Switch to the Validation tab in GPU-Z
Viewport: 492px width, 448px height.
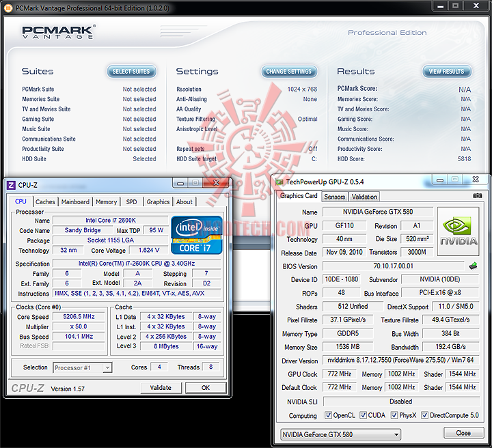364,197
